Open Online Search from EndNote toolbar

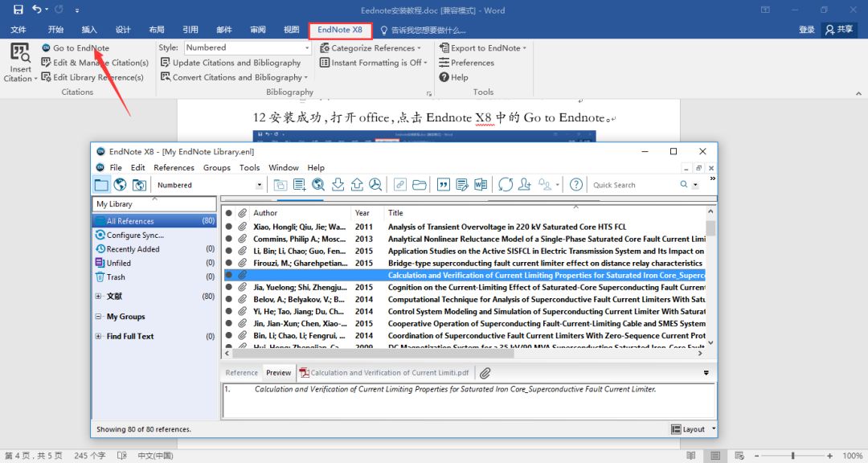(318, 184)
